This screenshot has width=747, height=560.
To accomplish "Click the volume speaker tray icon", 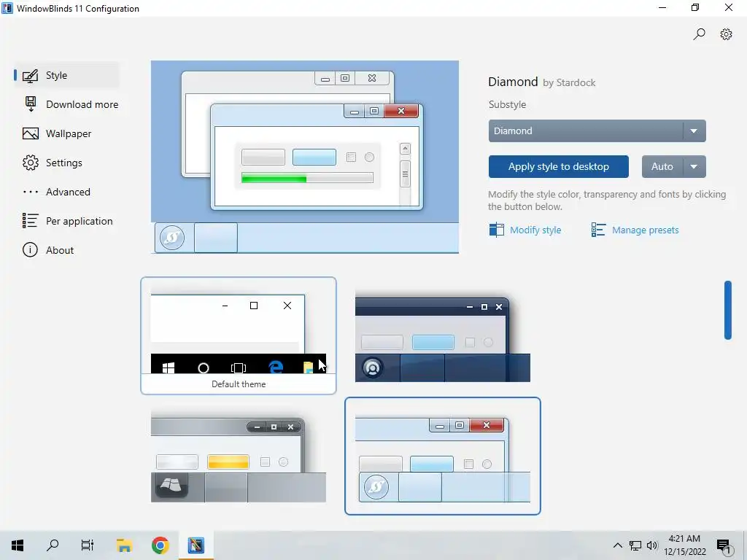I will click(652, 545).
